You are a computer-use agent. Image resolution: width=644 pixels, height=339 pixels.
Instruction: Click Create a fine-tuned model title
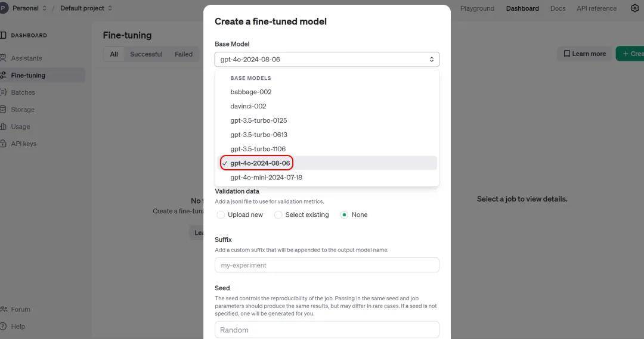point(271,21)
